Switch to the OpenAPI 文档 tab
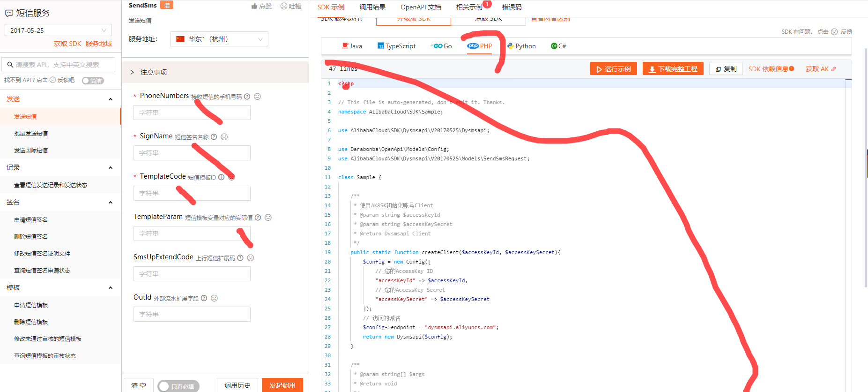 tap(421, 7)
